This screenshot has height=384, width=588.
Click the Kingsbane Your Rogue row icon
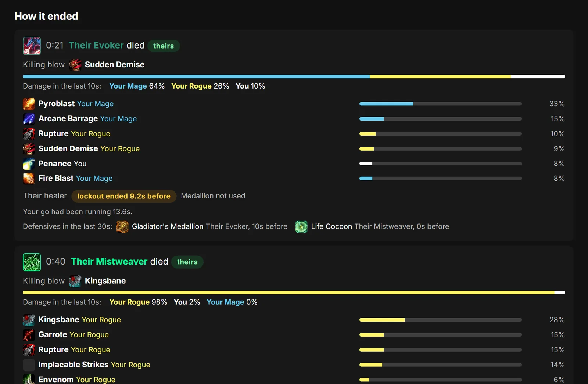[29, 320]
